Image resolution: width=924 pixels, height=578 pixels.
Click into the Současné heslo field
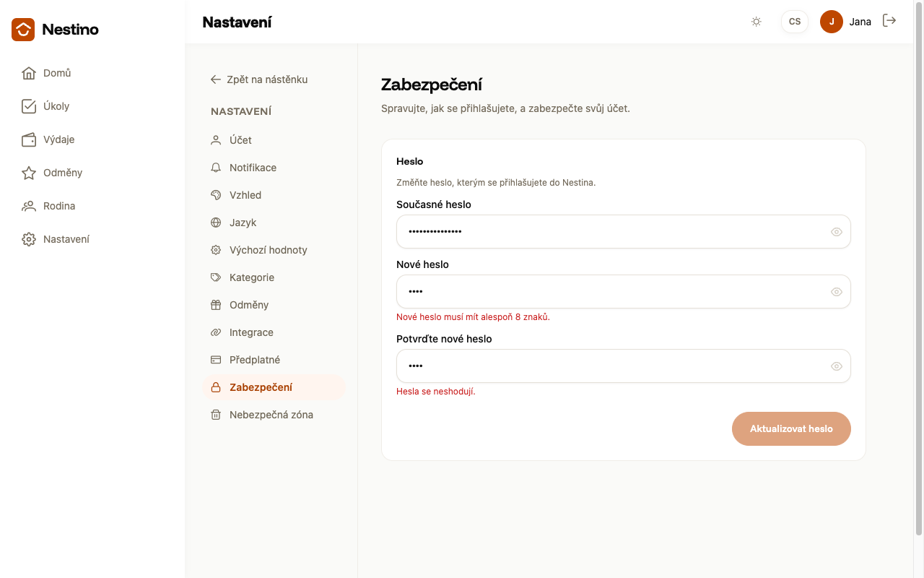pyautogui.click(x=624, y=232)
